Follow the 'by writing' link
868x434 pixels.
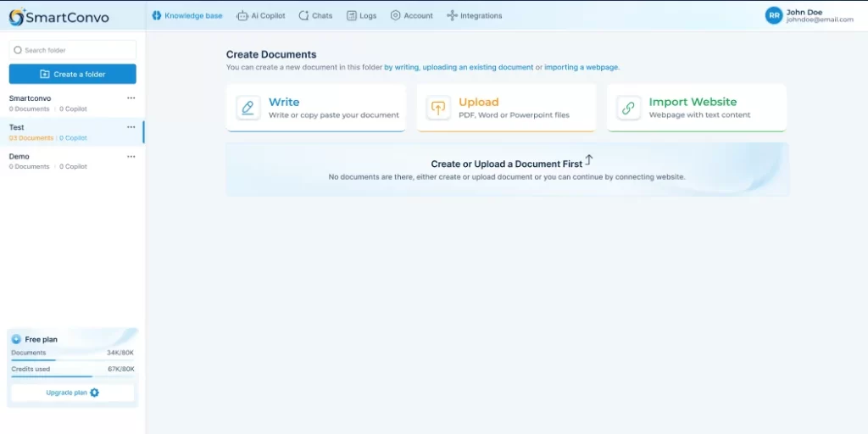point(401,67)
